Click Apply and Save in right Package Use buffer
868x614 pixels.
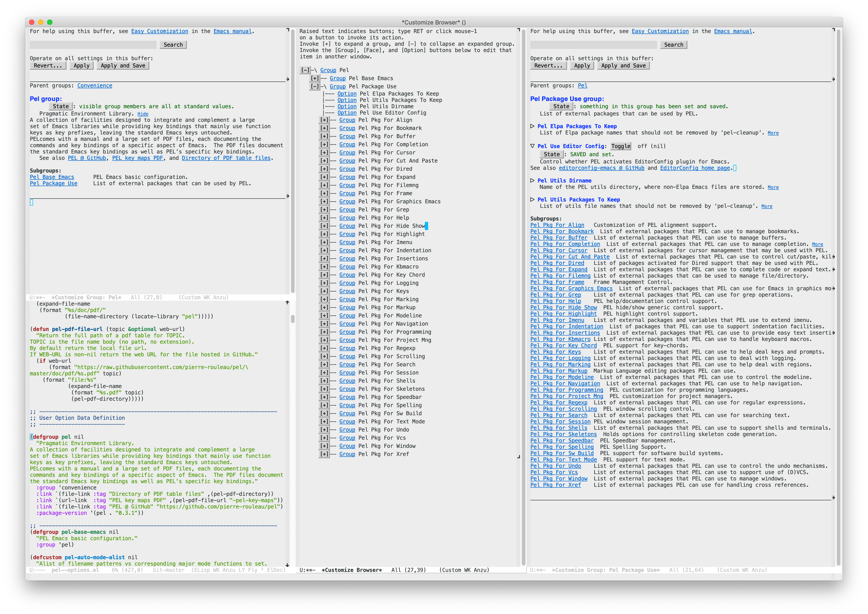tap(623, 65)
